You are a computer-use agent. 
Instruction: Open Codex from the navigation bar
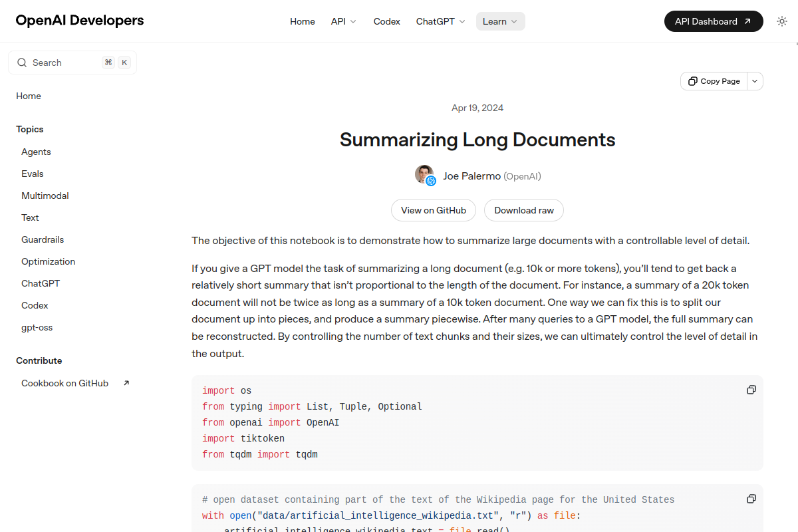point(386,21)
